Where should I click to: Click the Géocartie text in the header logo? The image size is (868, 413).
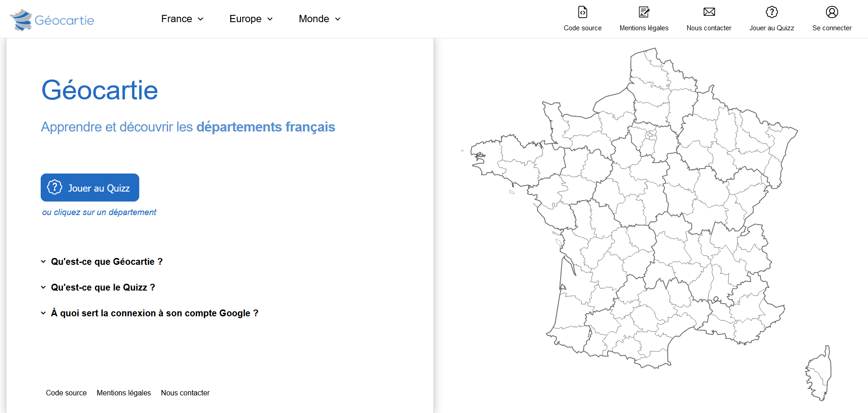64,20
